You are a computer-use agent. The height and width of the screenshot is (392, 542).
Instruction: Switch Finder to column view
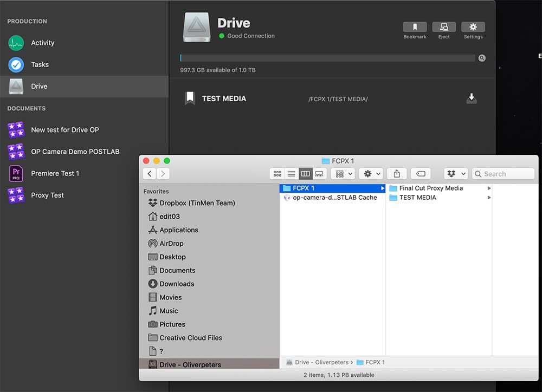[x=305, y=174]
